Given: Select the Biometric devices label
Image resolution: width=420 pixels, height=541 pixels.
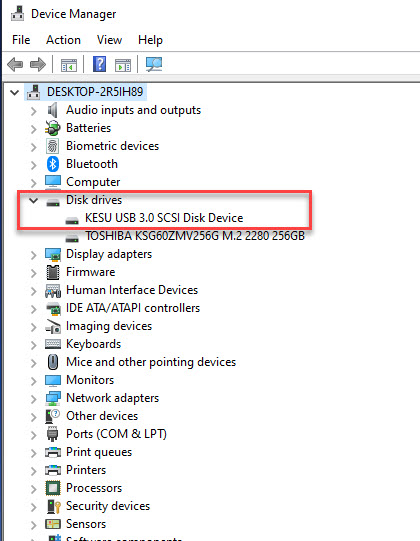Looking at the screenshot, I should pyautogui.click(x=112, y=146).
